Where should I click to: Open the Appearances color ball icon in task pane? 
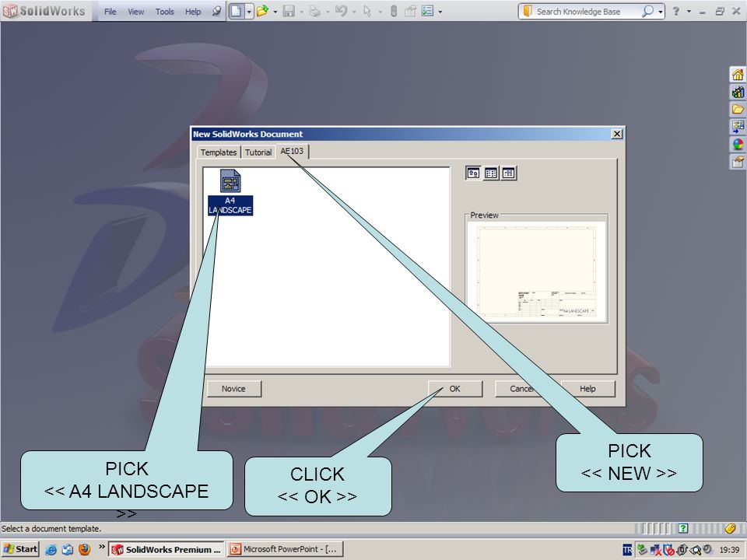(738, 145)
